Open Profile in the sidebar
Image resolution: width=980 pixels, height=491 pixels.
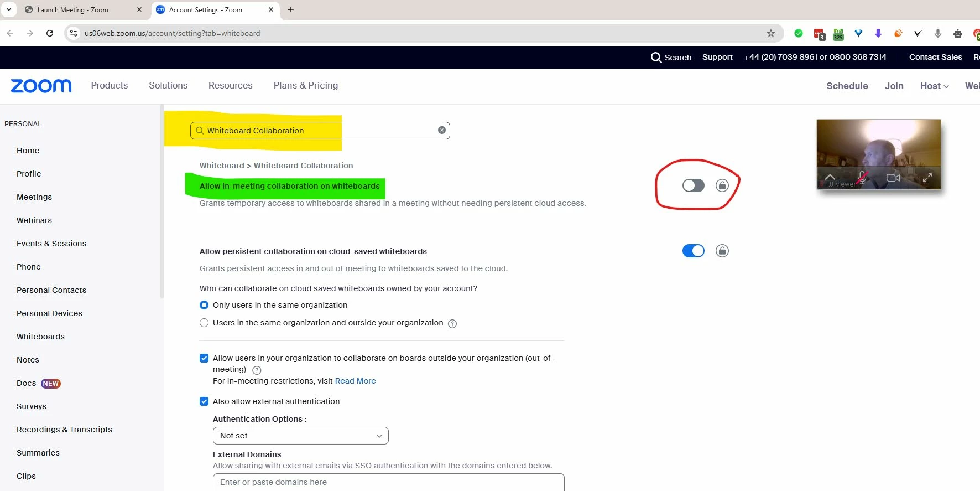(29, 174)
